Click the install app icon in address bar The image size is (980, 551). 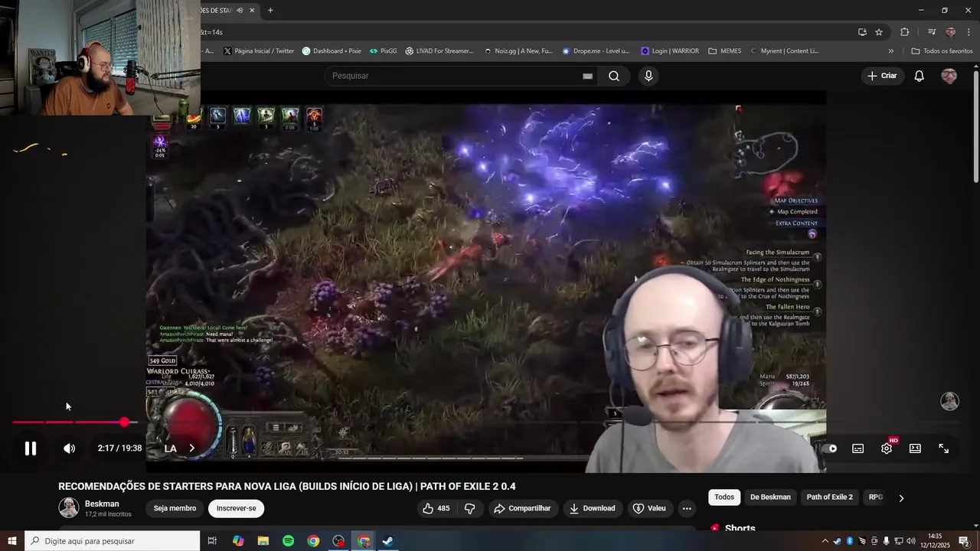862,32
